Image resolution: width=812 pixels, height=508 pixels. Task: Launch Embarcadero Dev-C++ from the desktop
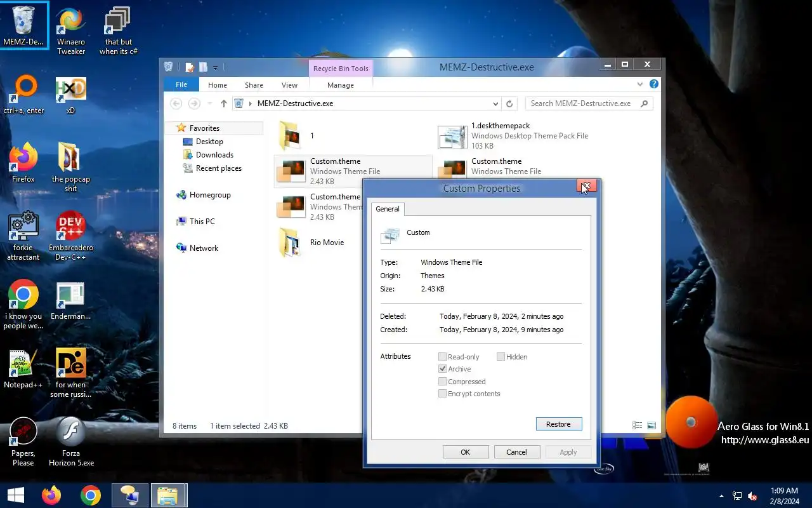[71, 236]
